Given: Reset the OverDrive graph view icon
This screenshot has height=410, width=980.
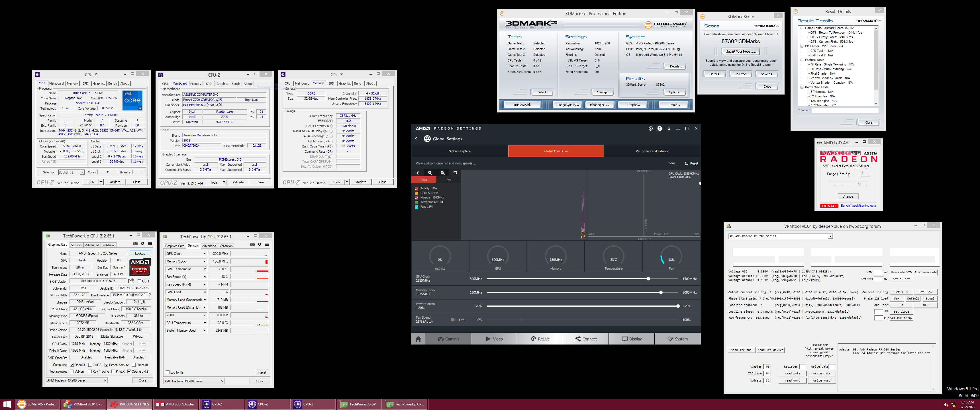Looking at the screenshot, I should click(x=455, y=173).
